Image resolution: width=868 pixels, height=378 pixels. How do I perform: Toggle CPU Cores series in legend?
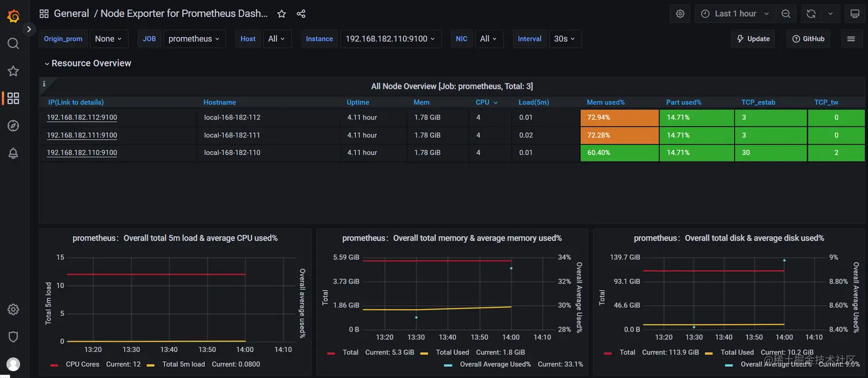pyautogui.click(x=82, y=364)
